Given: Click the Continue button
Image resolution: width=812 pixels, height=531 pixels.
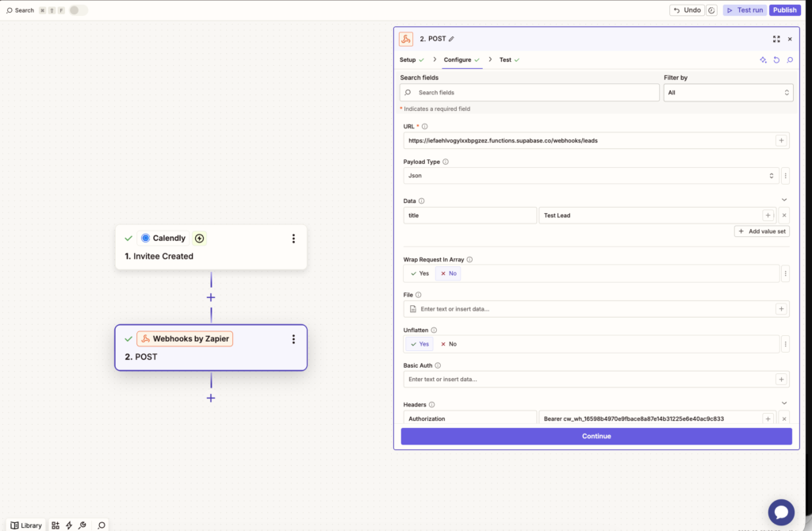Looking at the screenshot, I should (x=596, y=436).
